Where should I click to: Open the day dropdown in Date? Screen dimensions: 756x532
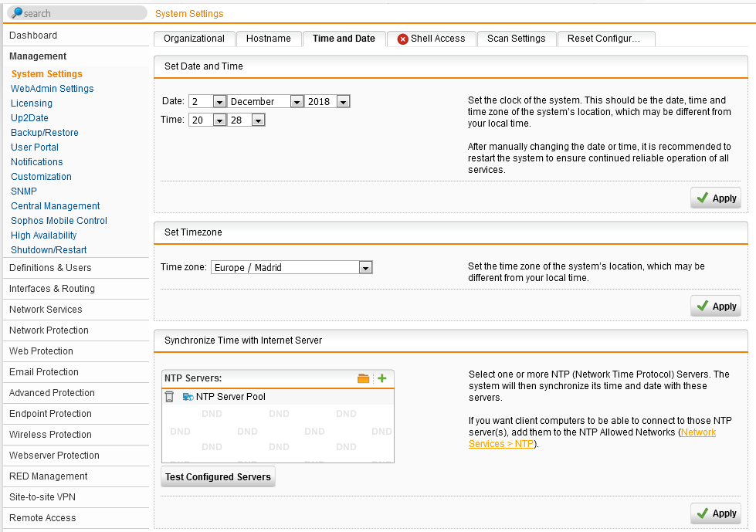pos(219,102)
